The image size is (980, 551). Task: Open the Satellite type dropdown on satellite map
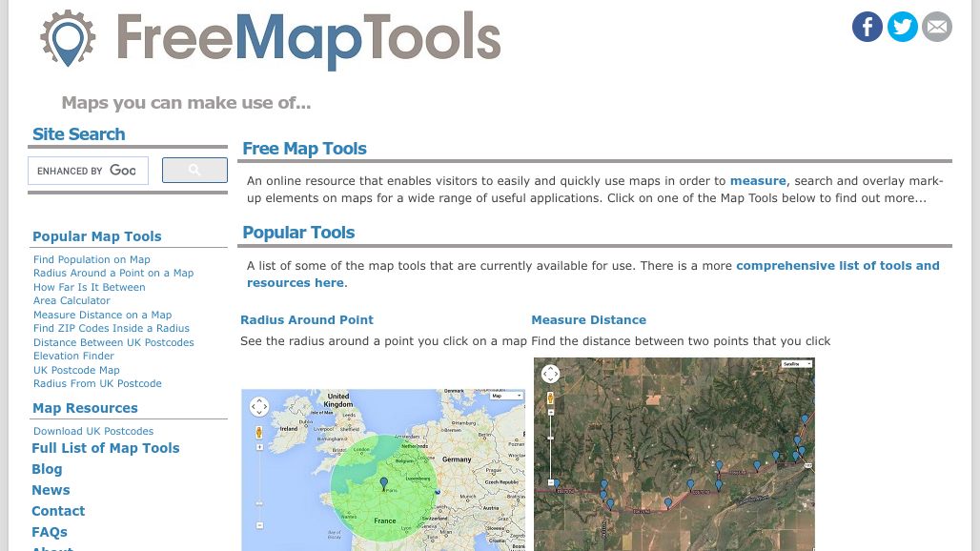797,363
